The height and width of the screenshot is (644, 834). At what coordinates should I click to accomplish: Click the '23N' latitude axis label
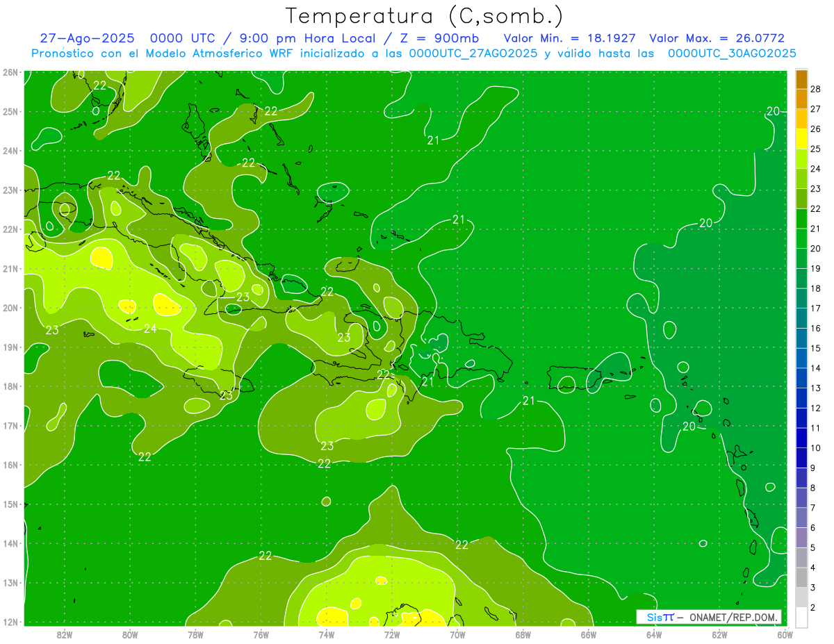point(10,190)
